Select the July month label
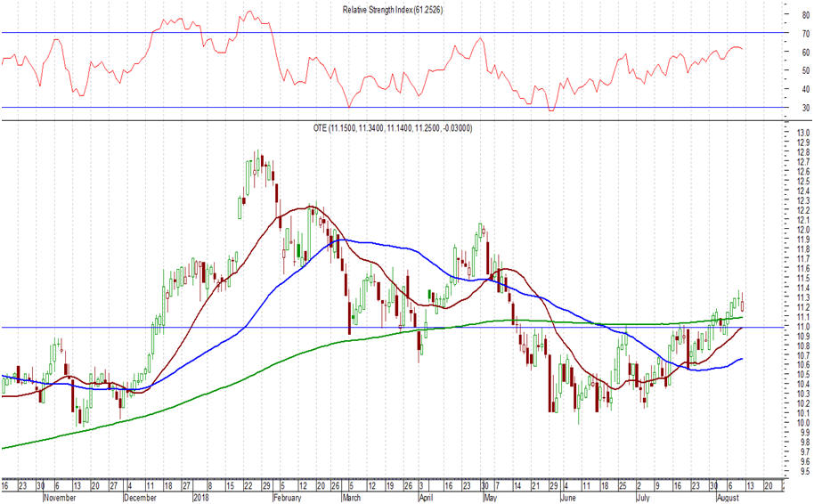814x504 pixels. (643, 498)
